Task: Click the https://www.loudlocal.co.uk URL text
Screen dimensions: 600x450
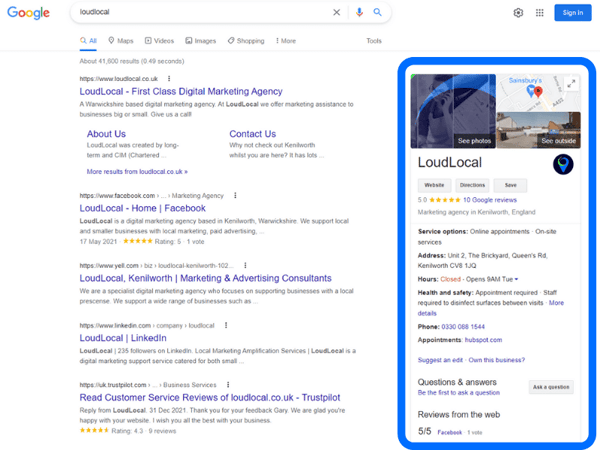Action: coord(119,79)
